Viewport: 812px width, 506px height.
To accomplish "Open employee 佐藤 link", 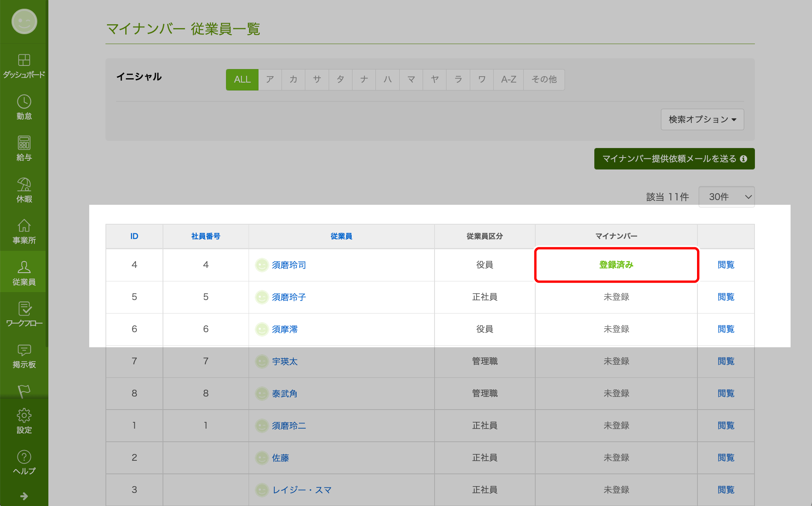I will coord(280,458).
